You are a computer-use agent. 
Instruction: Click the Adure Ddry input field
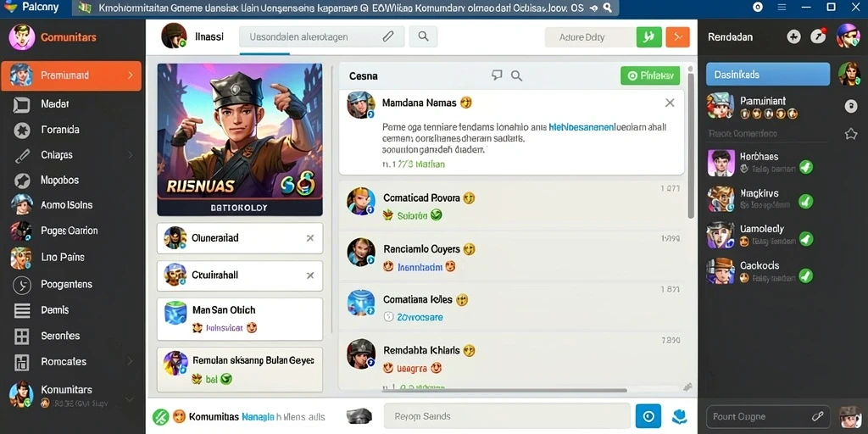pos(590,37)
